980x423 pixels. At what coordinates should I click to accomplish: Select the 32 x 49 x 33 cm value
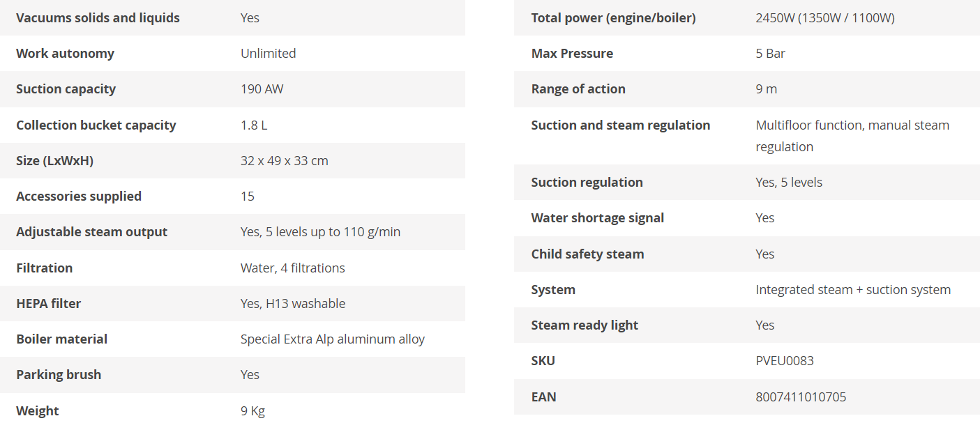[284, 161]
